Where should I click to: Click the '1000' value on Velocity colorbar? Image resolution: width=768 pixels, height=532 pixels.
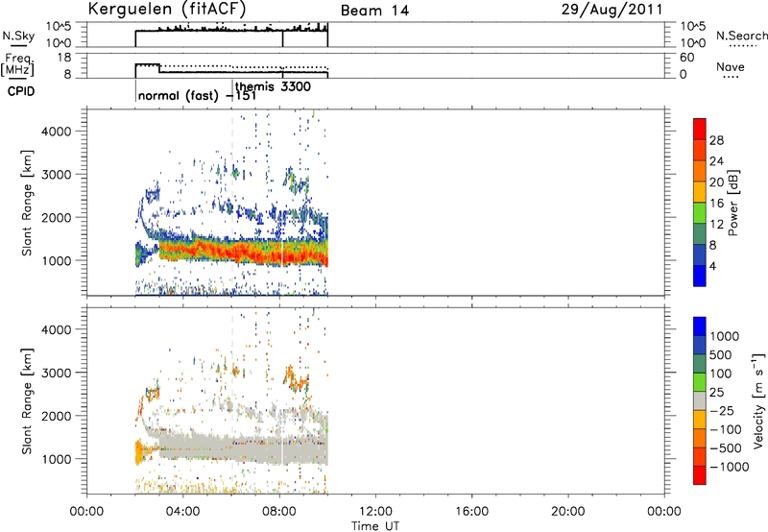[x=725, y=336]
